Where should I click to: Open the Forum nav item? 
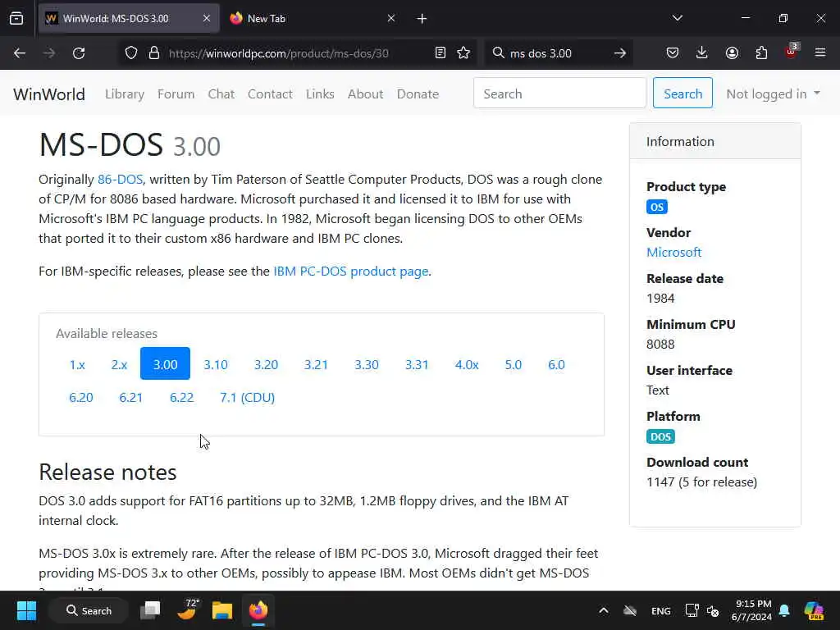pos(176,94)
